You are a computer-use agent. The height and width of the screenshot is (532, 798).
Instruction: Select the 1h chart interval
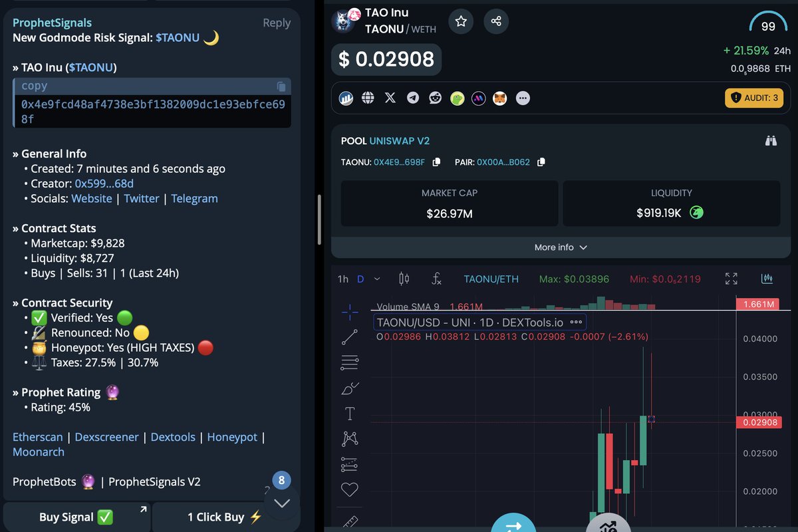[x=342, y=279]
